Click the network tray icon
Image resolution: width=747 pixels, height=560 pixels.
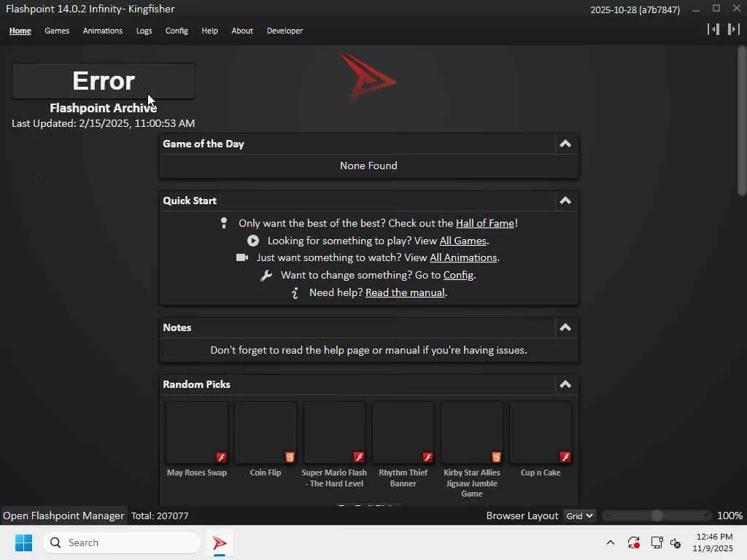pyautogui.click(x=657, y=542)
